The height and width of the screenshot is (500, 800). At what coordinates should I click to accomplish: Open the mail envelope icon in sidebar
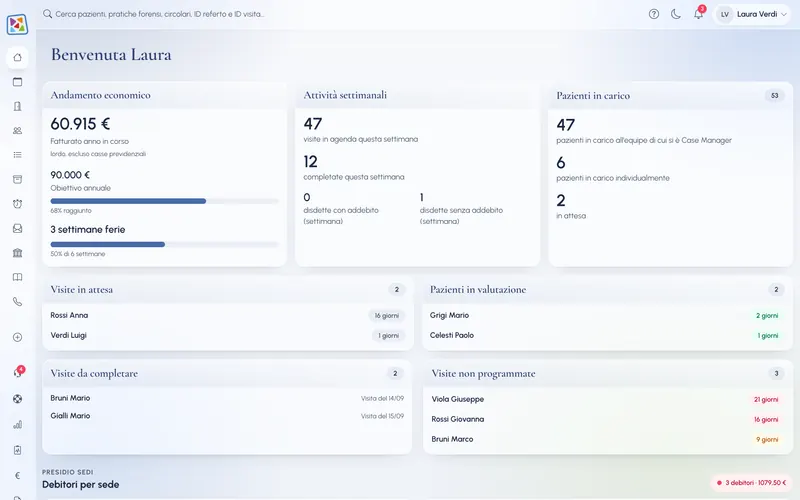point(17,228)
